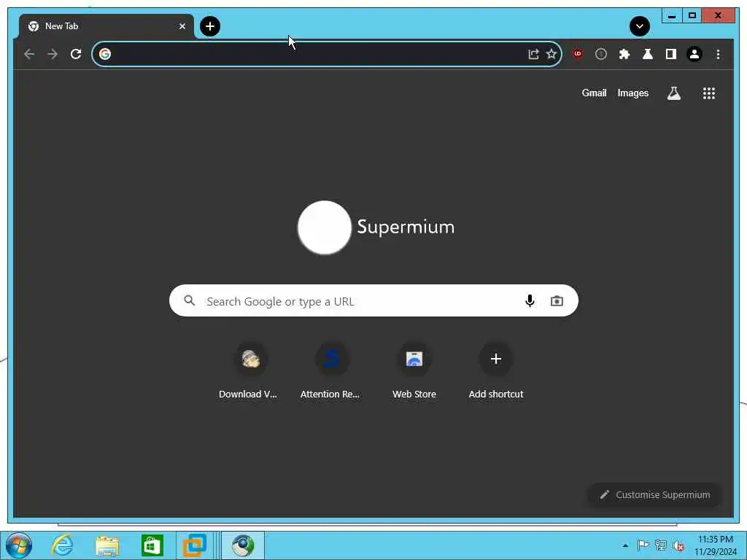Image resolution: width=747 pixels, height=560 pixels.
Task: Show hidden system tray icons
Action: click(625, 545)
